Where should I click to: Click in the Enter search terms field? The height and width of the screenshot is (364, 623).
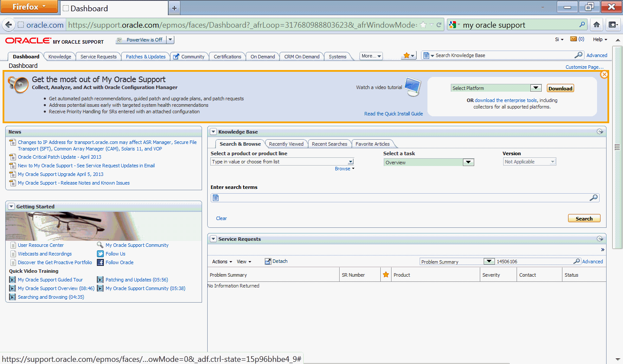point(405,198)
